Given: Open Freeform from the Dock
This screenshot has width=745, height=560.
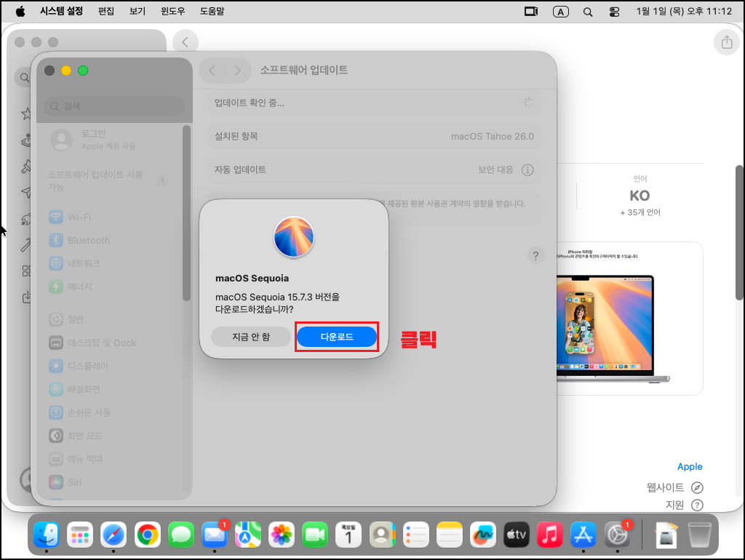Looking at the screenshot, I should [x=483, y=535].
